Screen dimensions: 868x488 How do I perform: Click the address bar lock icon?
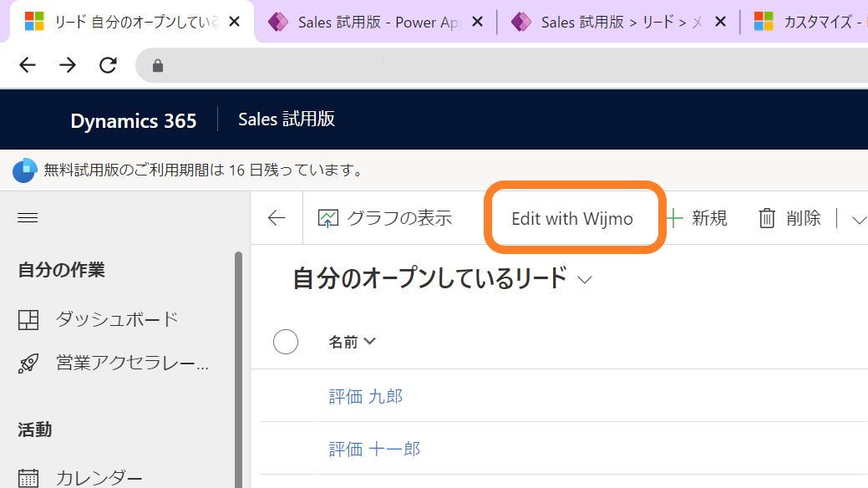pos(158,66)
